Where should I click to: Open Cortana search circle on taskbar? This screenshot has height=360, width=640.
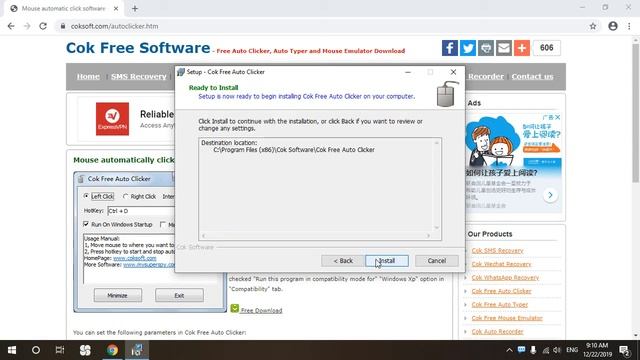36,350
